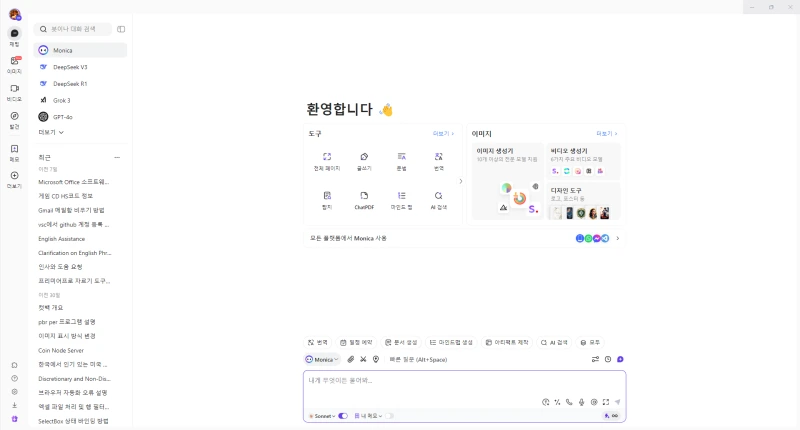Open the mind map tool in the tools grid
Image resolution: width=800 pixels, height=430 pixels.
(x=402, y=200)
